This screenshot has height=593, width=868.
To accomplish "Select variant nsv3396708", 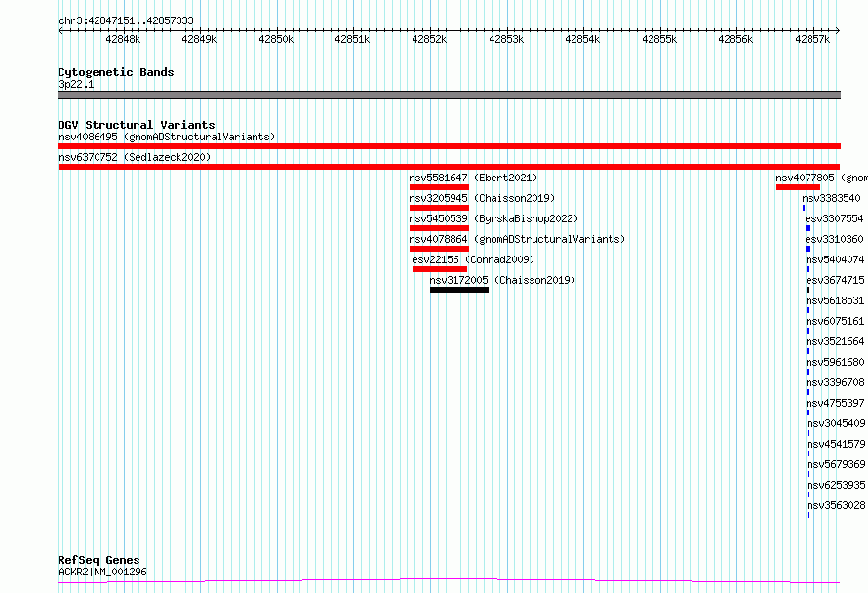I will coord(836,382).
